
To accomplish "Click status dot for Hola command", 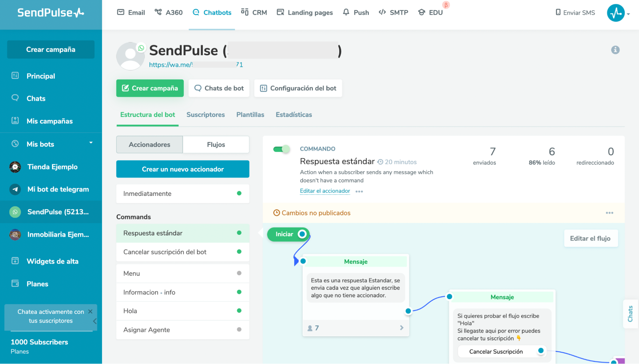I will pos(239,311).
